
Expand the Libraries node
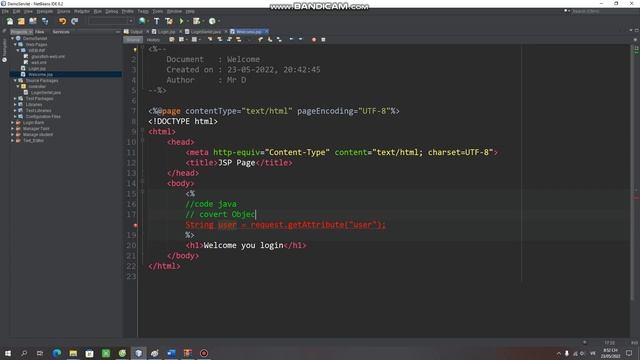point(16,104)
